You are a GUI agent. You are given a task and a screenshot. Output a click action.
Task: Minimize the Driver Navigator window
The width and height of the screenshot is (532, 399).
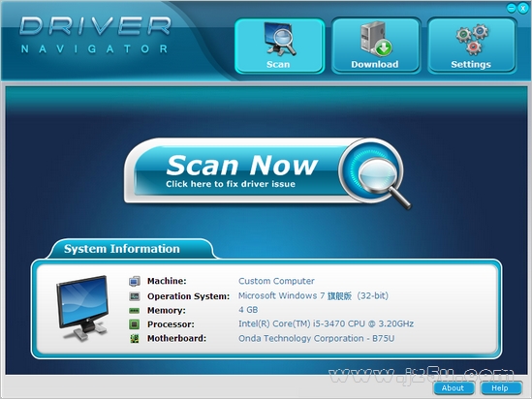(x=511, y=8)
